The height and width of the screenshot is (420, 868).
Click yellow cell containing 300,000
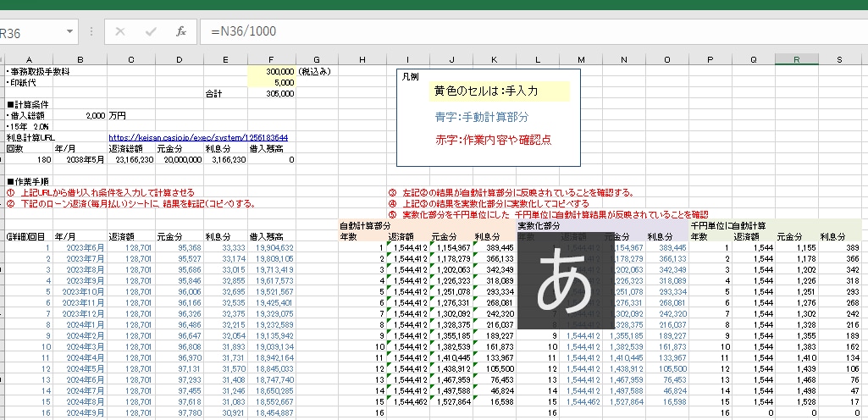pyautogui.click(x=271, y=71)
